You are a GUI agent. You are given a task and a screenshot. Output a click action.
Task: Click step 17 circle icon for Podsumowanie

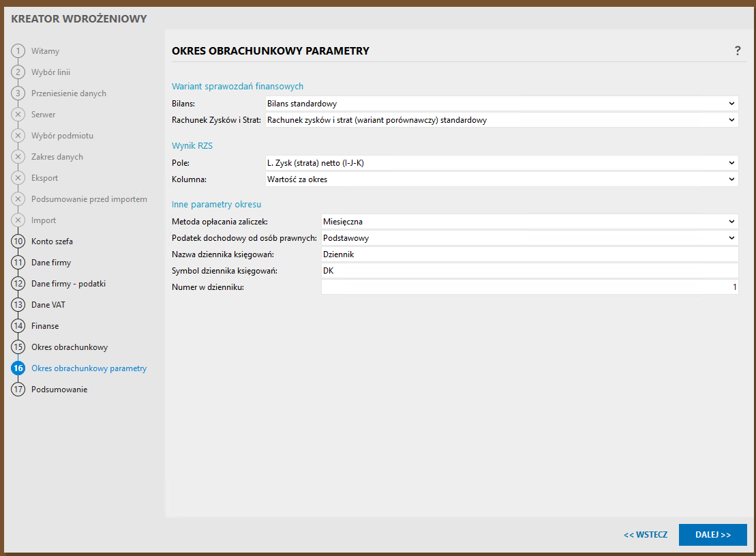click(x=18, y=390)
